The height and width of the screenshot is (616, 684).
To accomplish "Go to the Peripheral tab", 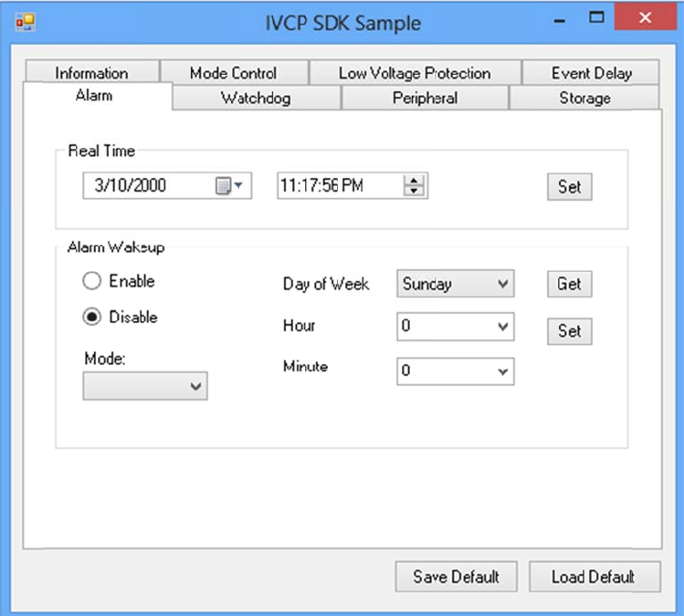I will coord(425,98).
